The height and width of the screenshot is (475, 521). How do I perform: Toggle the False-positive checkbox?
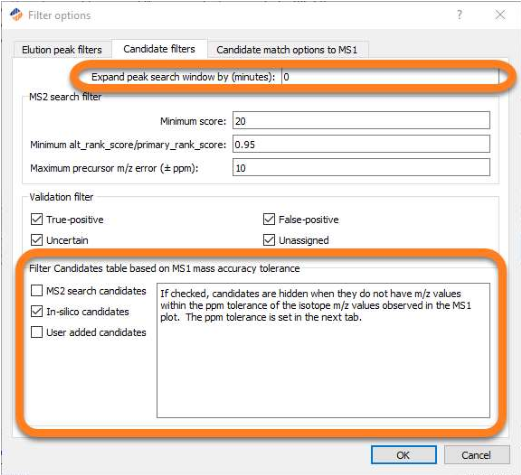coord(269,219)
